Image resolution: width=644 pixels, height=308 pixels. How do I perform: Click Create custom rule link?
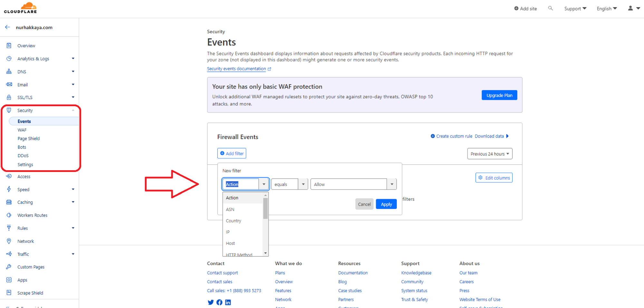click(451, 136)
